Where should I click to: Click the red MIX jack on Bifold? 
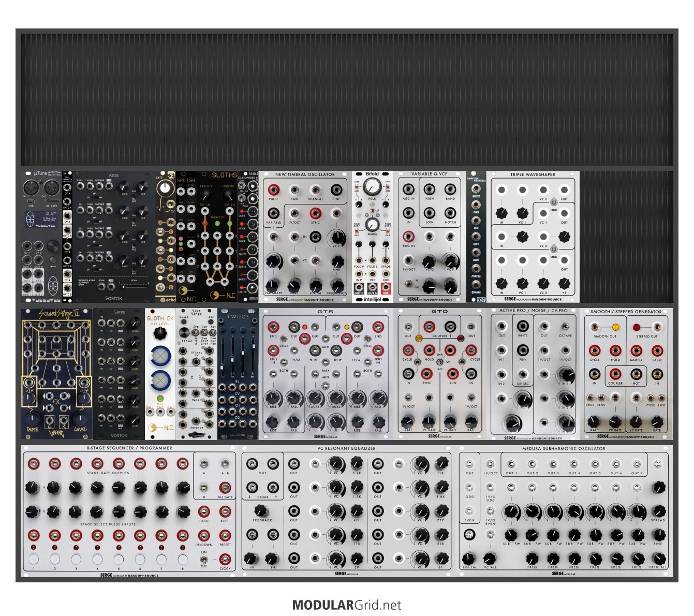pyautogui.click(x=386, y=287)
